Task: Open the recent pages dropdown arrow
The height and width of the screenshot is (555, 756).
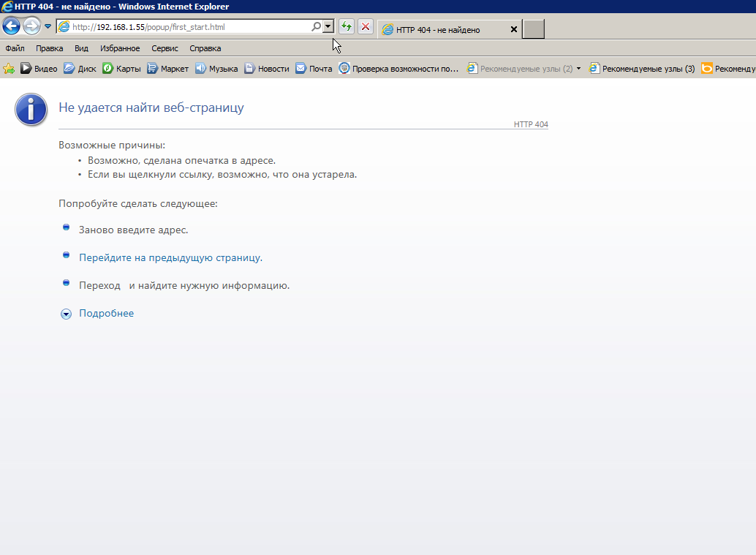Action: 48,26
